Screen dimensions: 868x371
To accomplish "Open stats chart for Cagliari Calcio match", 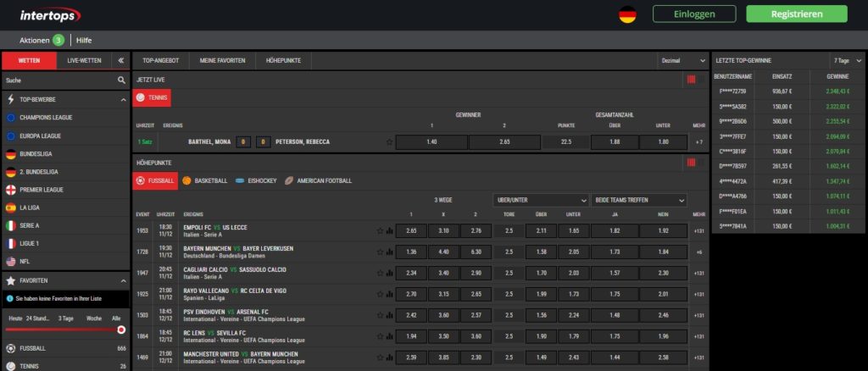I will [389, 273].
